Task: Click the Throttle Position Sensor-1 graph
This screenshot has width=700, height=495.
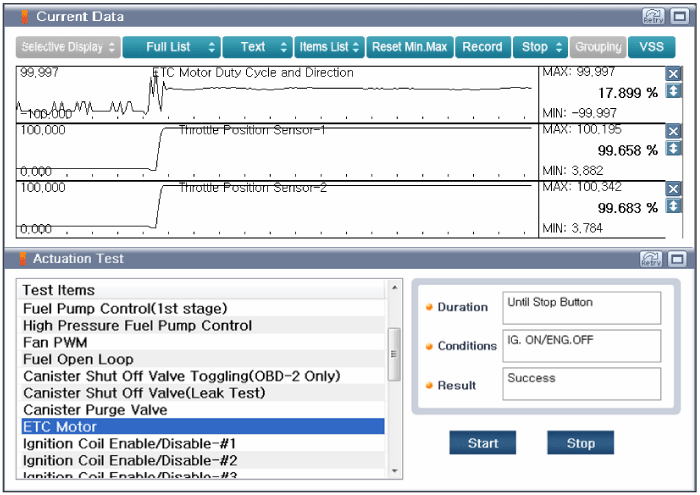Action: [x=277, y=152]
